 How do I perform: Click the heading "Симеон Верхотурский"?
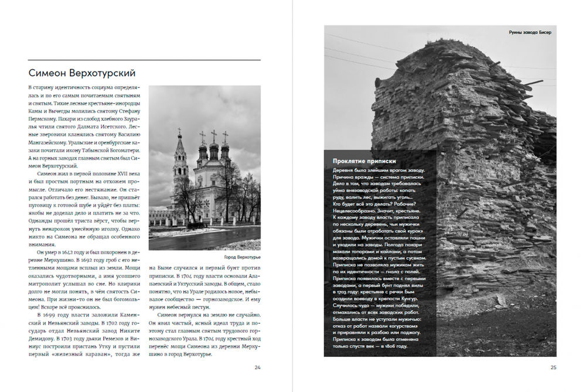pyautogui.click(x=82, y=73)
